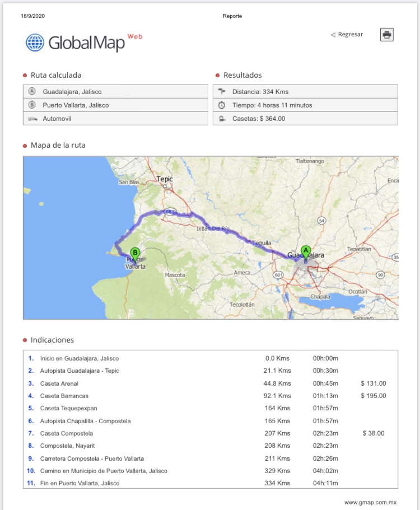Click the Tequila label on the map
Screen dimensions: 420x510
(x=262, y=243)
